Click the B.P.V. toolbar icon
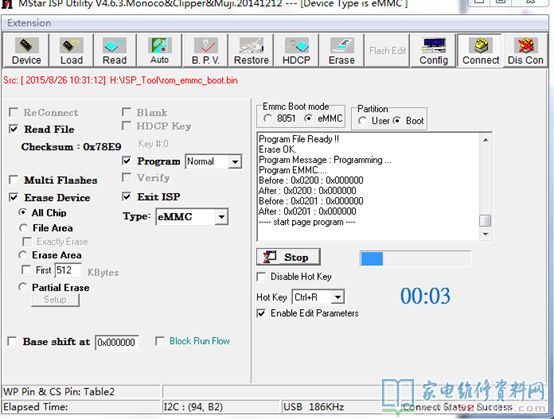 [x=206, y=51]
